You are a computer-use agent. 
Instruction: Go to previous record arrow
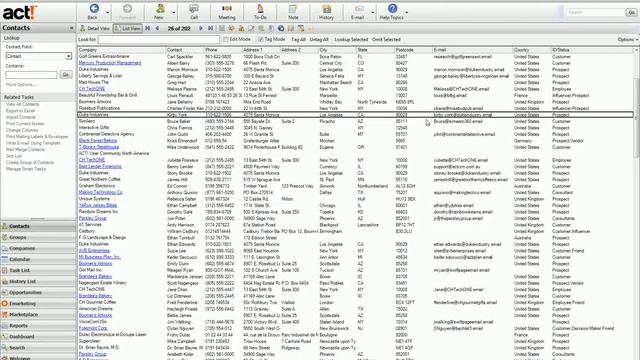(157, 29)
